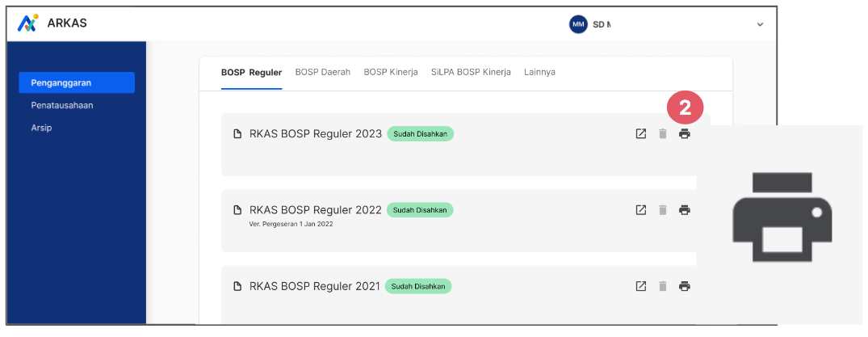
Task: Open RKAS BOSP Reguler 2021 externally
Action: [x=640, y=286]
